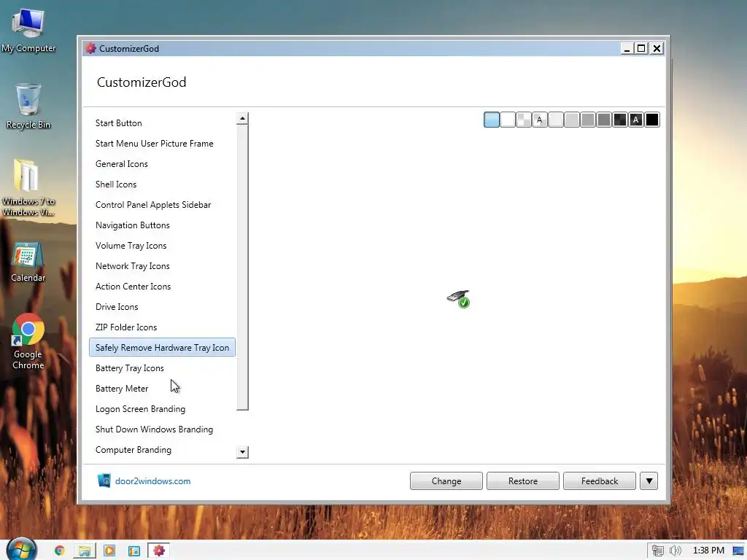Screen dimensions: 747x560
Task: Select Safely Remove Hardware Tray Icon row
Action: [x=162, y=348]
